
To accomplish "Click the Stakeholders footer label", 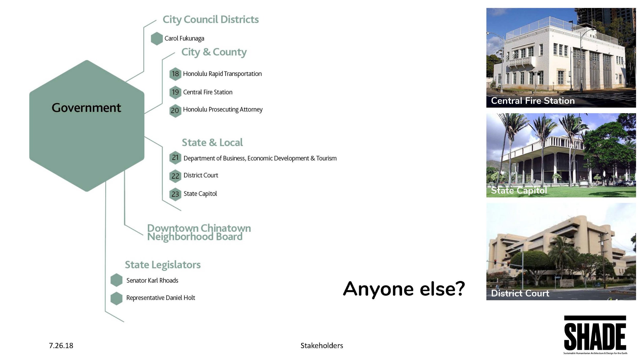I will pyautogui.click(x=322, y=346).
